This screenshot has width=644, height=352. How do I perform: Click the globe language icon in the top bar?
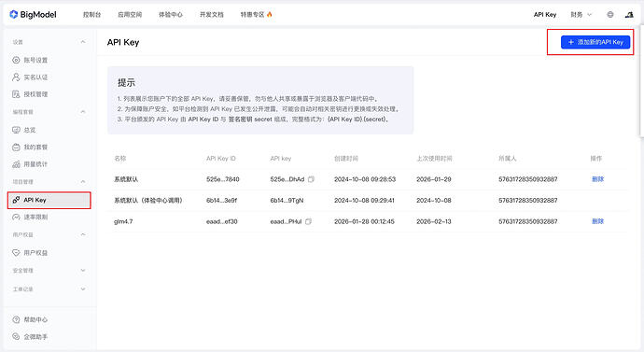coord(610,14)
